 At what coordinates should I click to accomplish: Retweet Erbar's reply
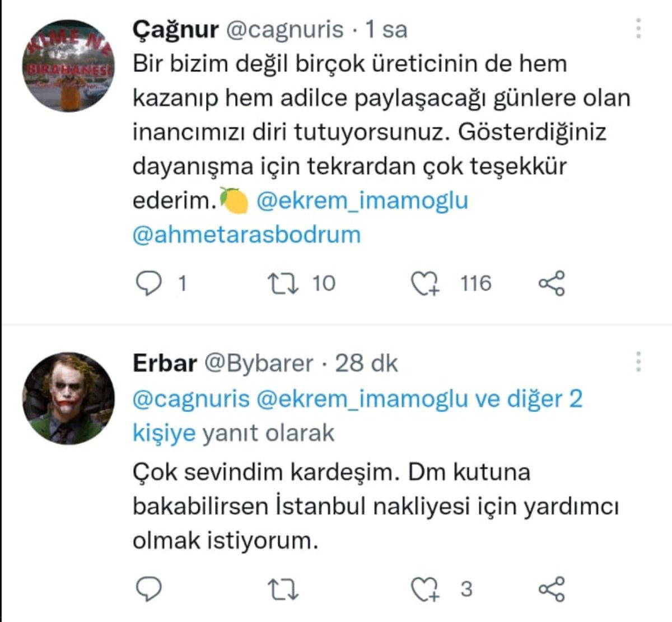click(x=284, y=590)
